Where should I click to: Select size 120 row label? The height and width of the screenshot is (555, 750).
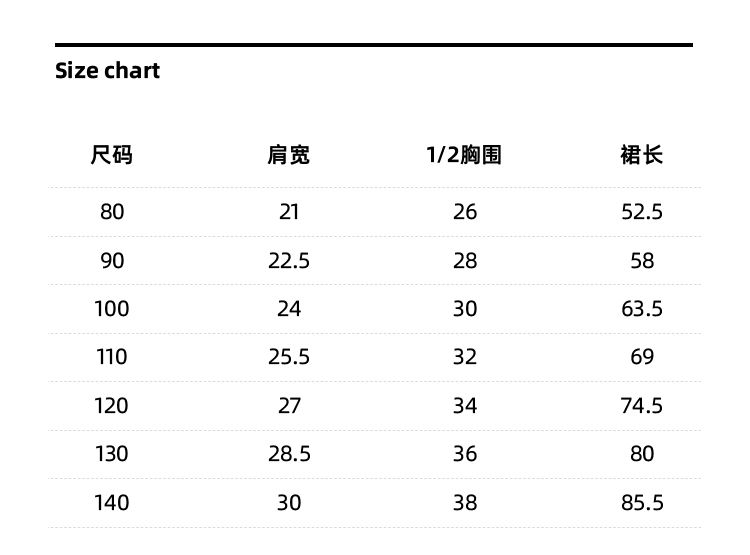click(x=111, y=406)
